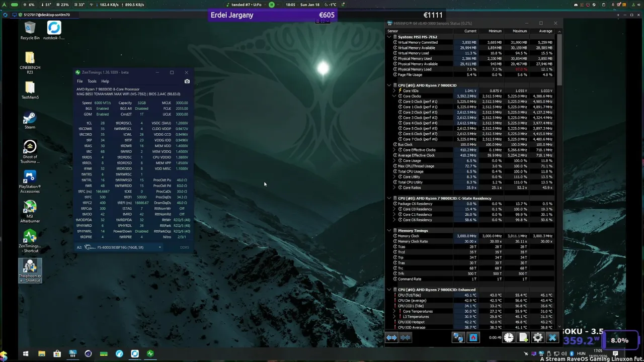The height and width of the screenshot is (362, 644).
Task: Expand Core Temperatures sensor row
Action: (x=395, y=311)
